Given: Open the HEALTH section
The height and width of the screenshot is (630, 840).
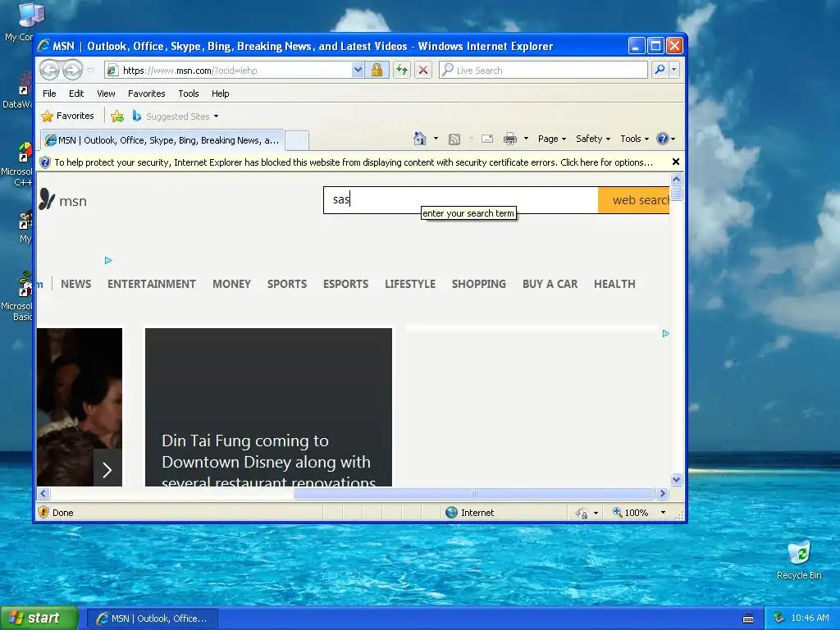Looking at the screenshot, I should click(x=614, y=284).
